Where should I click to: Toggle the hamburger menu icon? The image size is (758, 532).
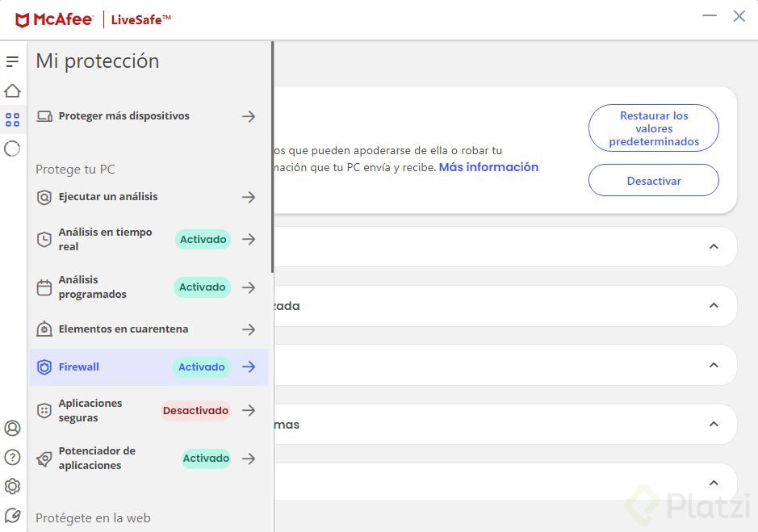pos(13,61)
